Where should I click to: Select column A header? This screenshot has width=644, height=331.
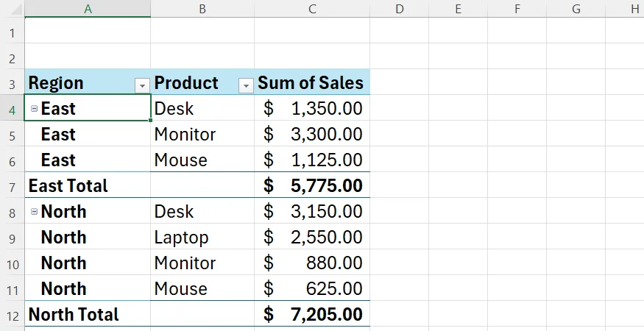[88, 9]
